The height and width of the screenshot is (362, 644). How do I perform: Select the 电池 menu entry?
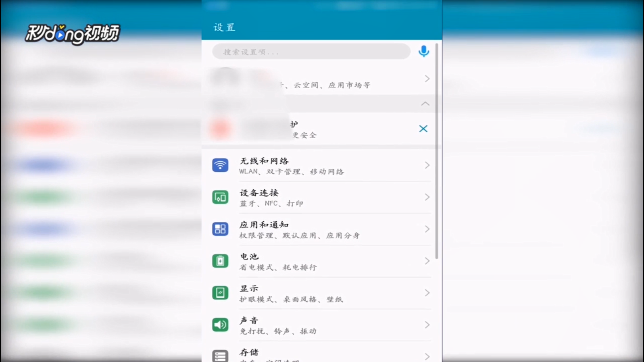coord(321,261)
